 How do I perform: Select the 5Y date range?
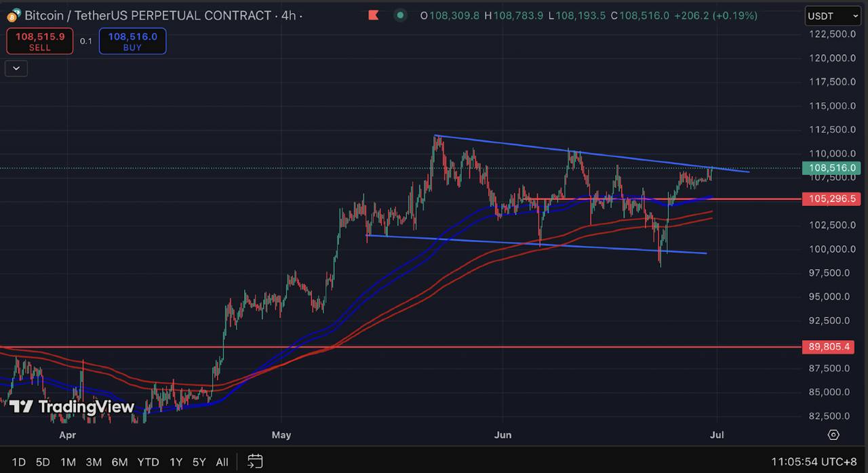click(x=199, y=461)
